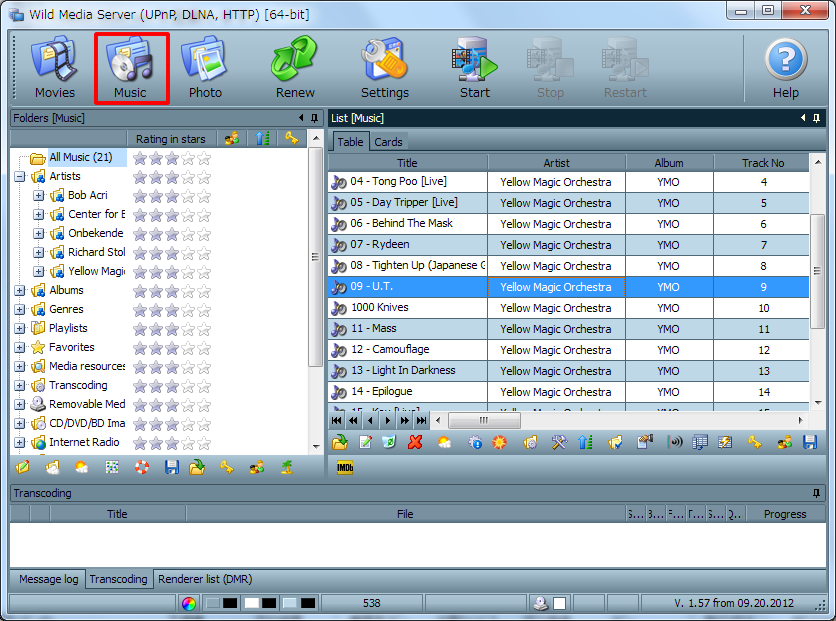This screenshot has width=836, height=621.
Task: Open the Settings toolbar button
Action: 385,68
